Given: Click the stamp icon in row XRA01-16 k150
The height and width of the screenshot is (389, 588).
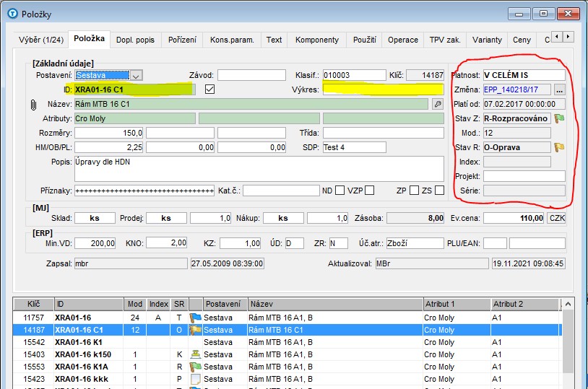Looking at the screenshot, I should (x=195, y=354).
